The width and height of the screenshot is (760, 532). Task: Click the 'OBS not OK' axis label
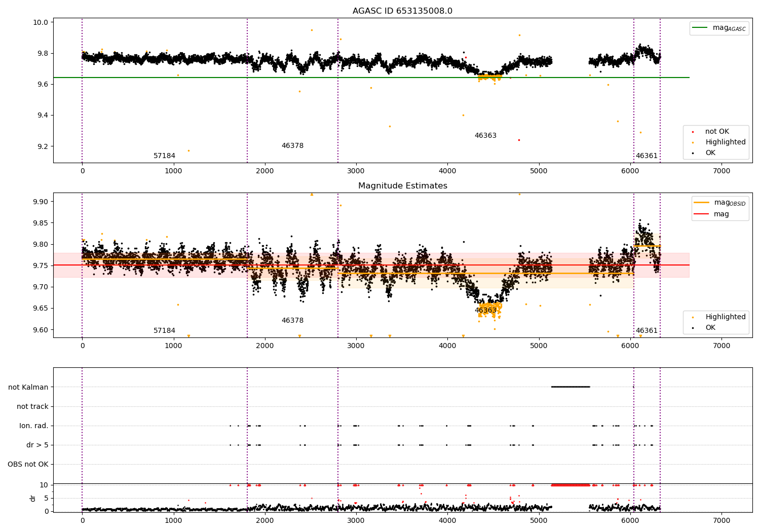point(28,464)
